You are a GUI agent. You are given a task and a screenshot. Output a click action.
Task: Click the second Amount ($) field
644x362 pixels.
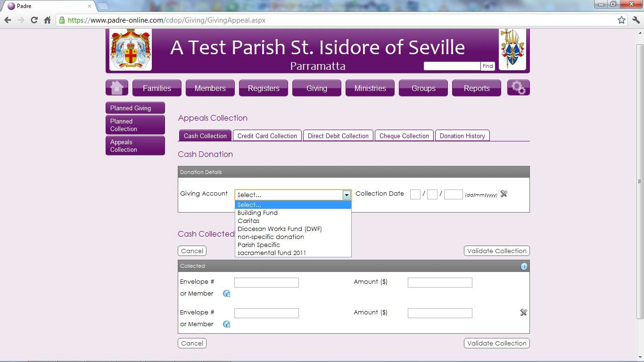(440, 313)
